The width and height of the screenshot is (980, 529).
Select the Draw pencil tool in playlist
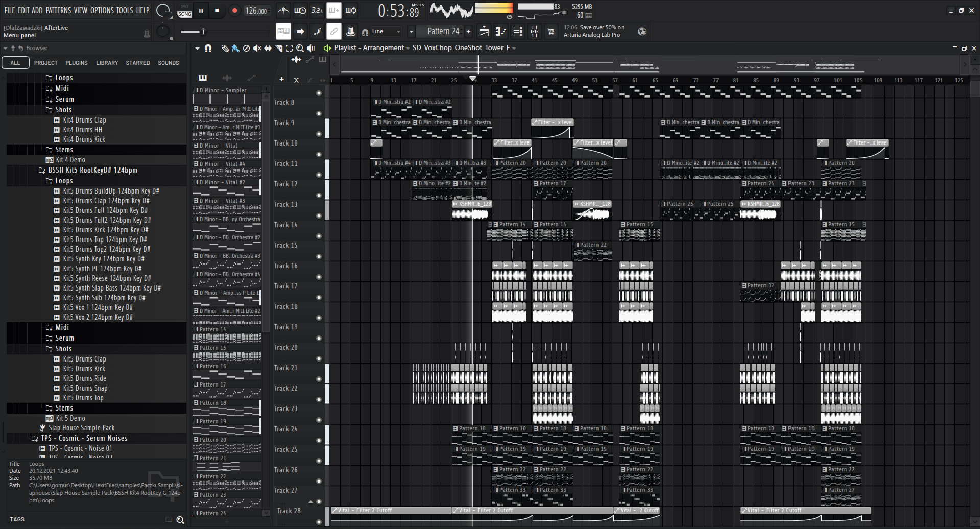point(225,48)
